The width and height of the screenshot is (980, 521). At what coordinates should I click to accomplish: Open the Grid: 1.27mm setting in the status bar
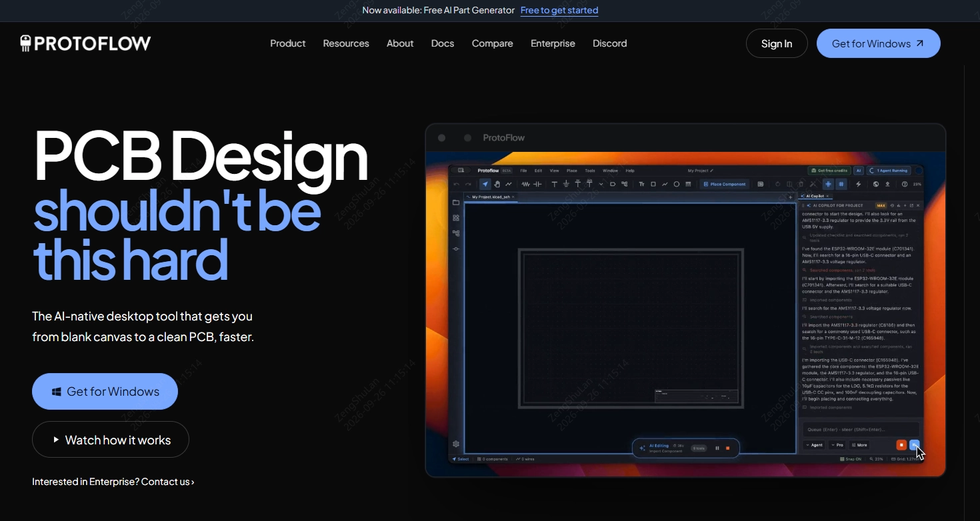905,459
